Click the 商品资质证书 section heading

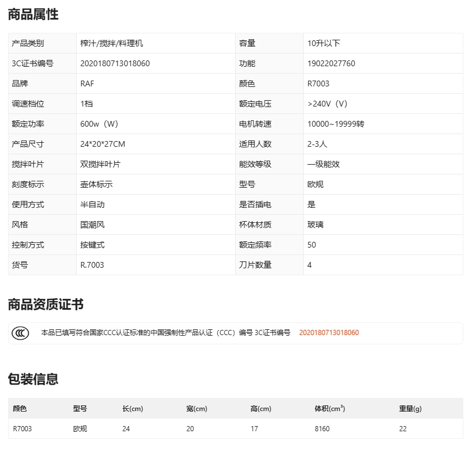click(46, 305)
